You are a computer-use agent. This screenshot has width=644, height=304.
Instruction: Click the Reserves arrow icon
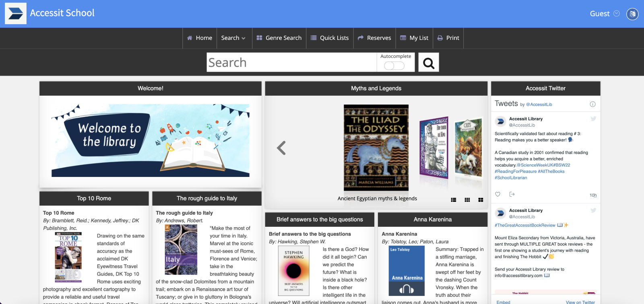(x=361, y=38)
